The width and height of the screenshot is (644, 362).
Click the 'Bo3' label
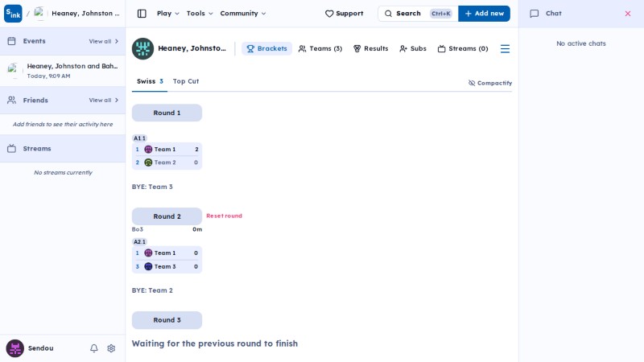(137, 229)
